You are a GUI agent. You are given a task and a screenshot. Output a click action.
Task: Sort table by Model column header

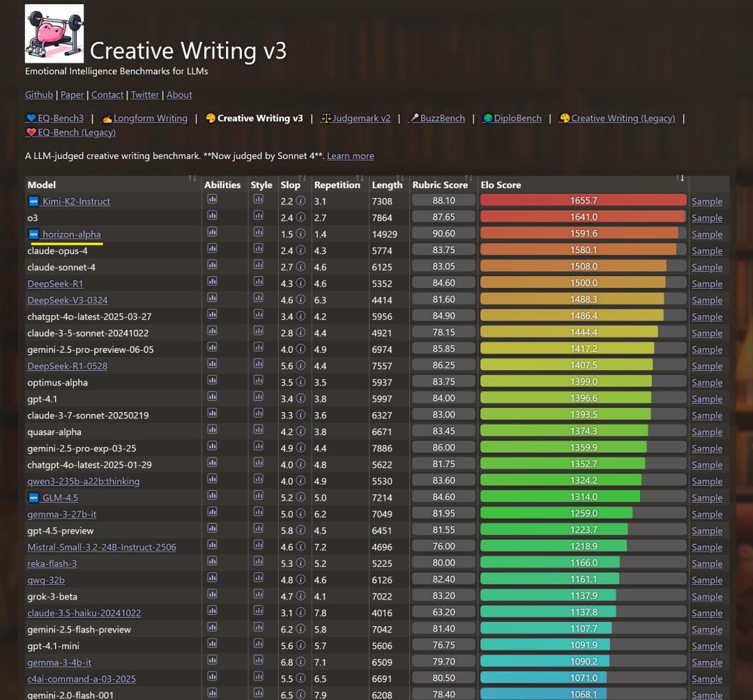pos(42,185)
